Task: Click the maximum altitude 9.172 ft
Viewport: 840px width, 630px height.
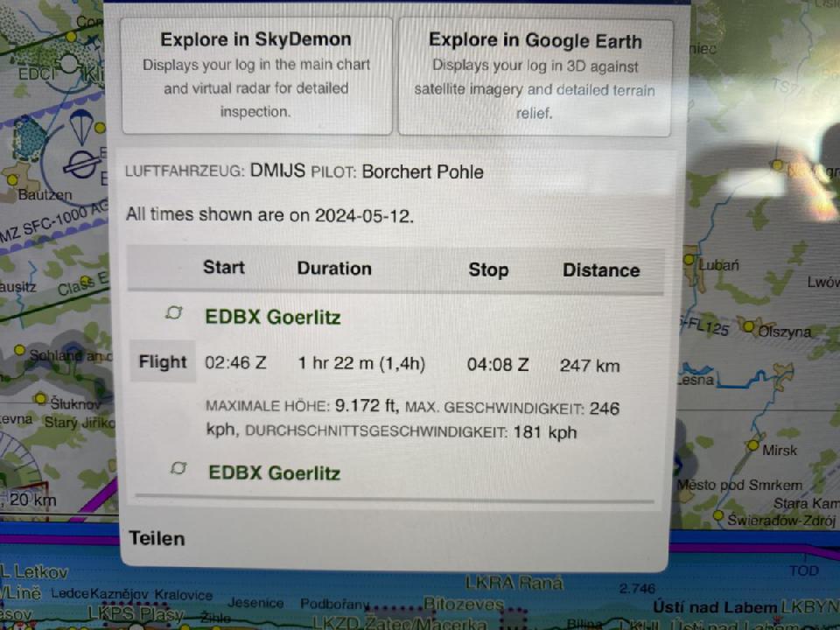Action: [x=365, y=405]
